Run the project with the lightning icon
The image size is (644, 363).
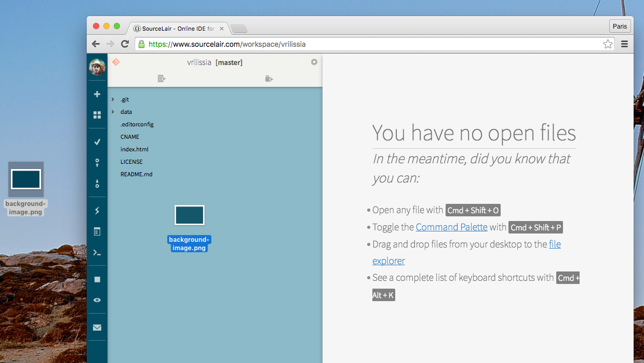(97, 211)
